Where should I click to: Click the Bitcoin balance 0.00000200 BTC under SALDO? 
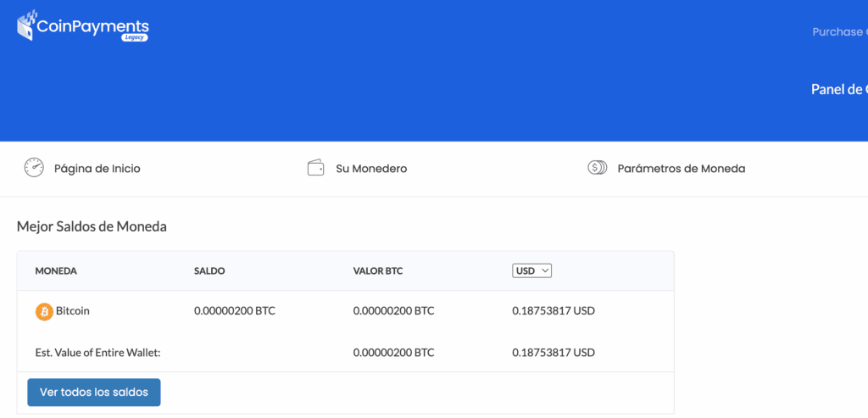click(x=235, y=311)
